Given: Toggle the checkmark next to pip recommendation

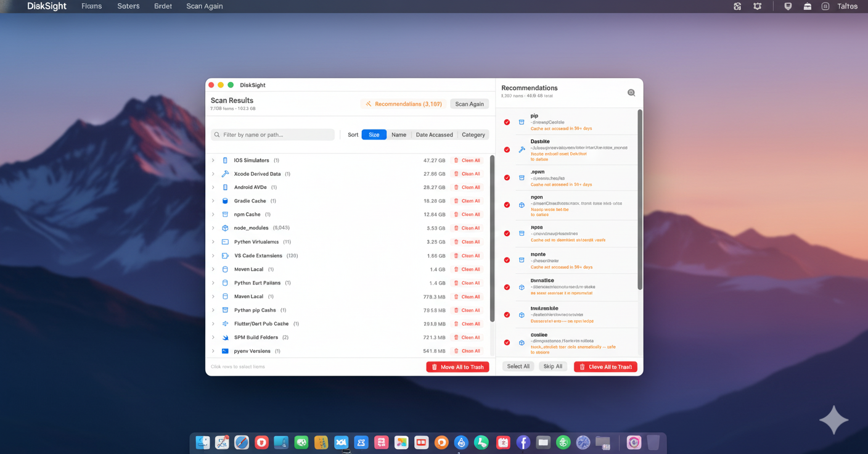Looking at the screenshot, I should (507, 122).
